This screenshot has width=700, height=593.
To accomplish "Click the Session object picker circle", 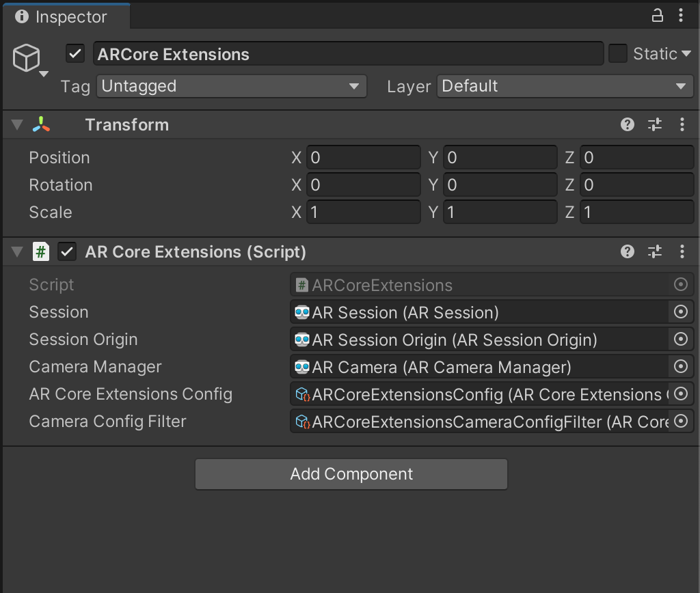I will 680,312.
